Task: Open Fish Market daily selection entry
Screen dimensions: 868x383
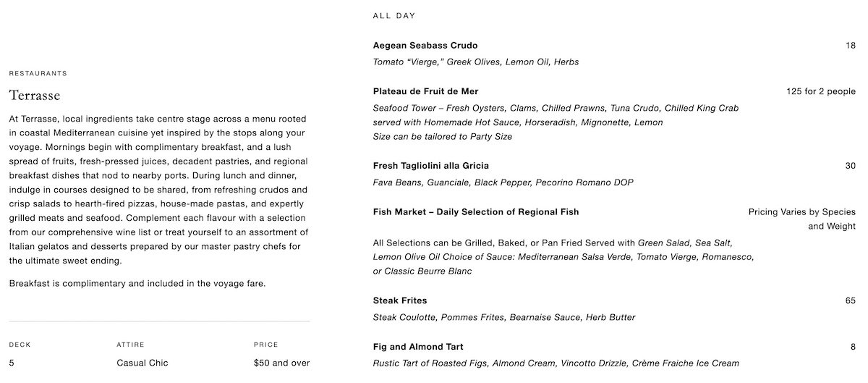Action: click(476, 212)
